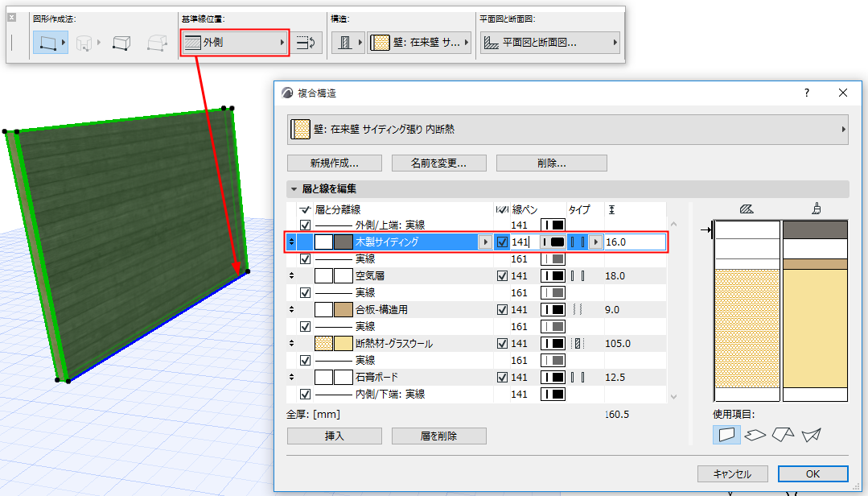Click the 名前を変更... button
Screen dimensions: 868x496
pos(439,163)
